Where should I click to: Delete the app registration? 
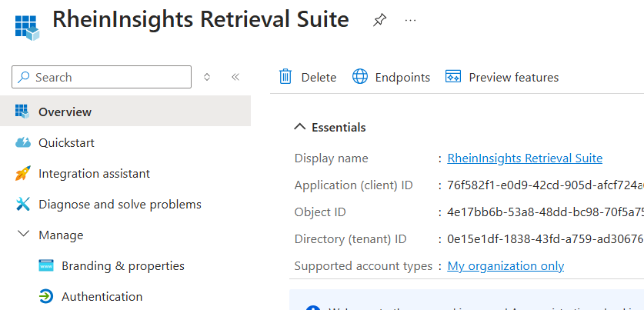319,77
